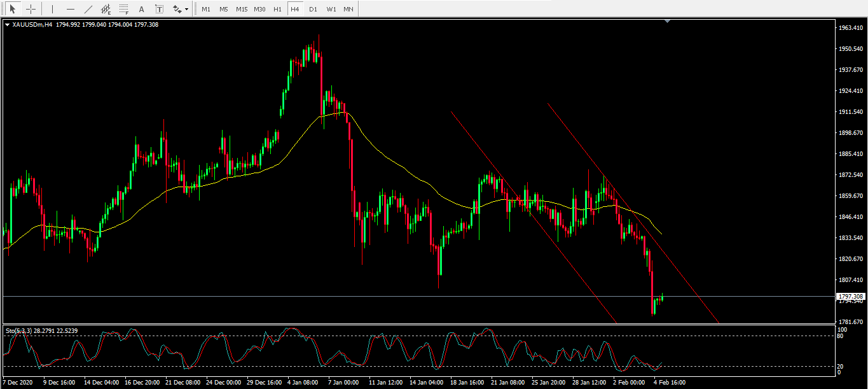Switch to M1 timeframe

205,10
